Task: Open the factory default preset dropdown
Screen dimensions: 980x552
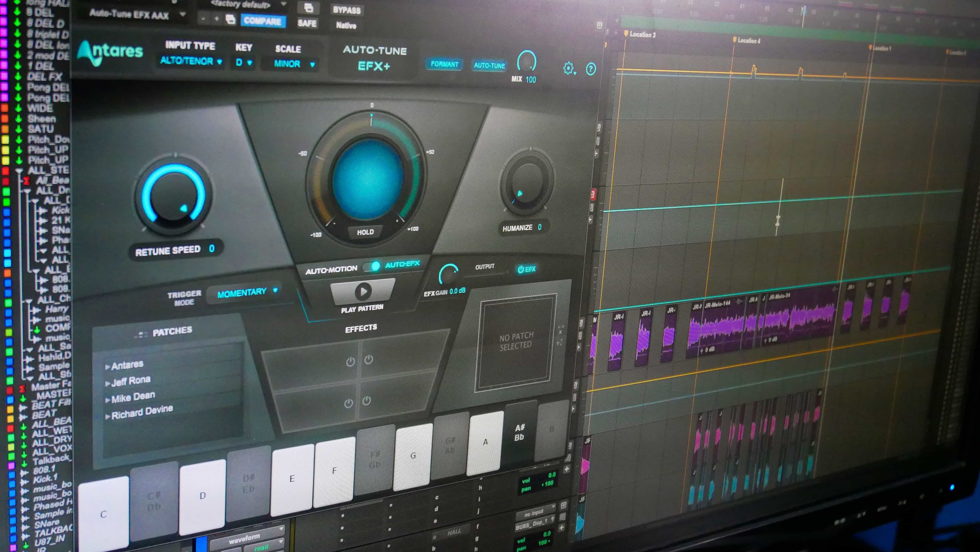Action: (249, 5)
